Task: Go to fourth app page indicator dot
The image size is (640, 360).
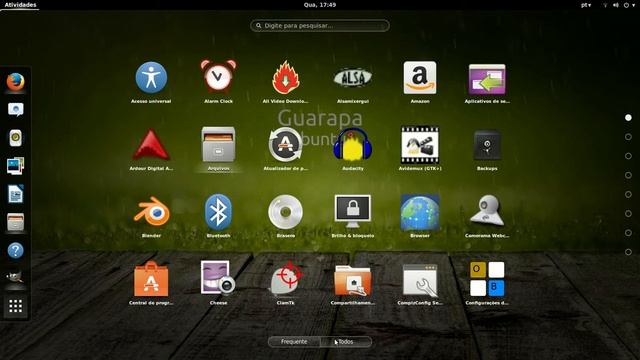Action: tap(628, 175)
